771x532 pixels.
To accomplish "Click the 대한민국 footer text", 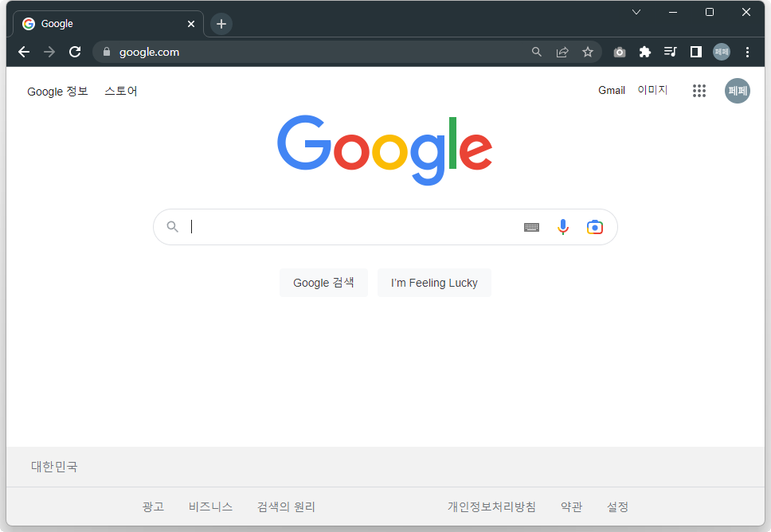I will (54, 467).
